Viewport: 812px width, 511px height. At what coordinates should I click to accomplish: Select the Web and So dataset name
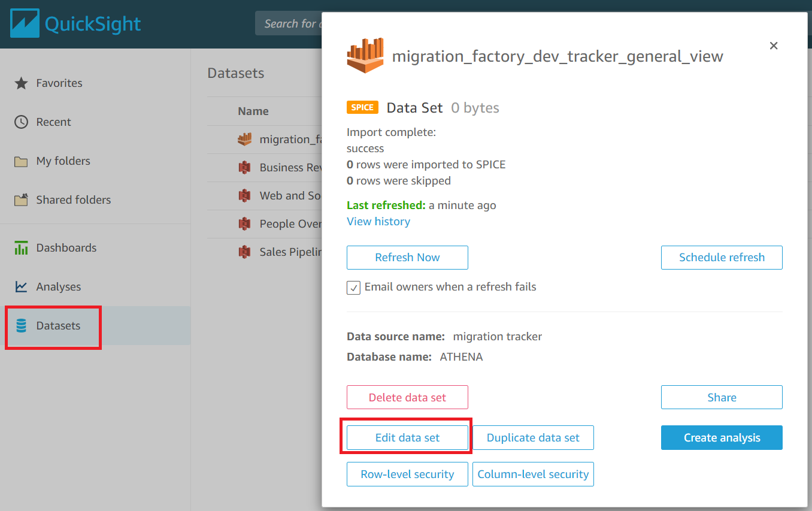point(290,196)
